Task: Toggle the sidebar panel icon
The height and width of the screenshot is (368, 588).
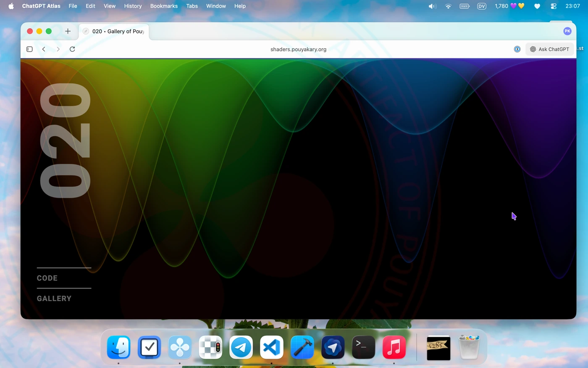Action: point(29,49)
